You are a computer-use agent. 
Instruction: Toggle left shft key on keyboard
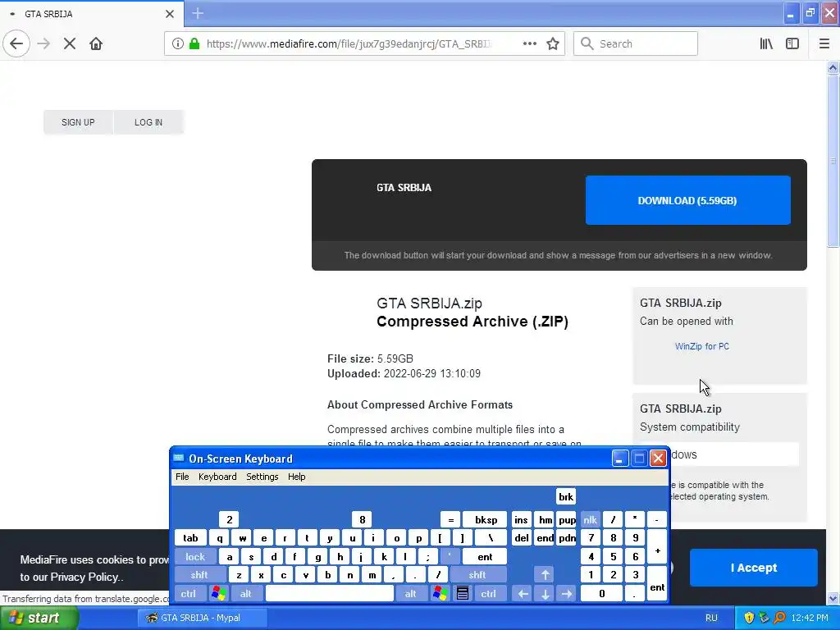199,575
